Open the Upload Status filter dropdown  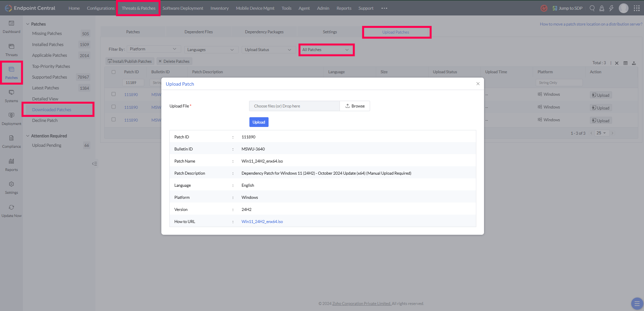point(268,50)
